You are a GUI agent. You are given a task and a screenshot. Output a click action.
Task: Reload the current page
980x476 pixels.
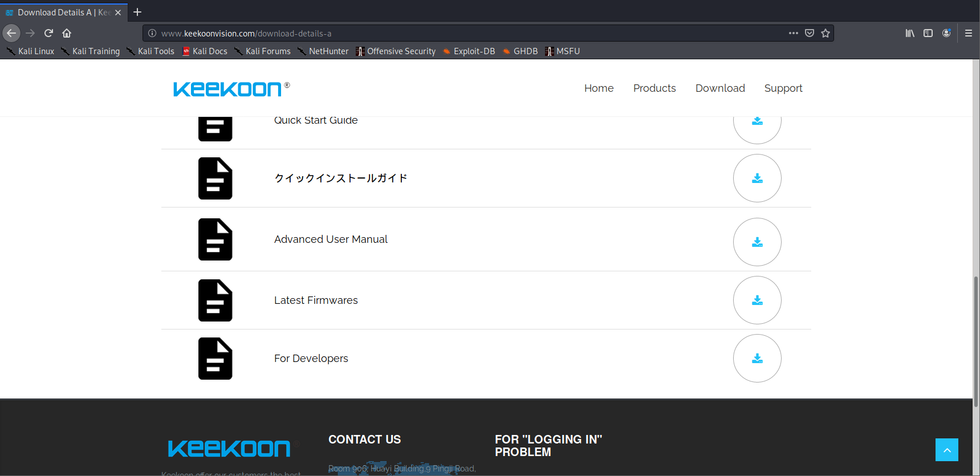pos(48,33)
